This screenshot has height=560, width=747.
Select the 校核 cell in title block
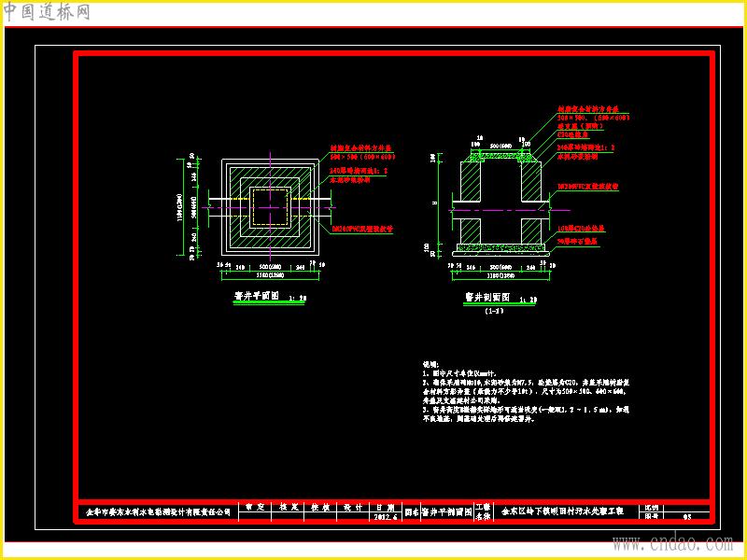320,507
